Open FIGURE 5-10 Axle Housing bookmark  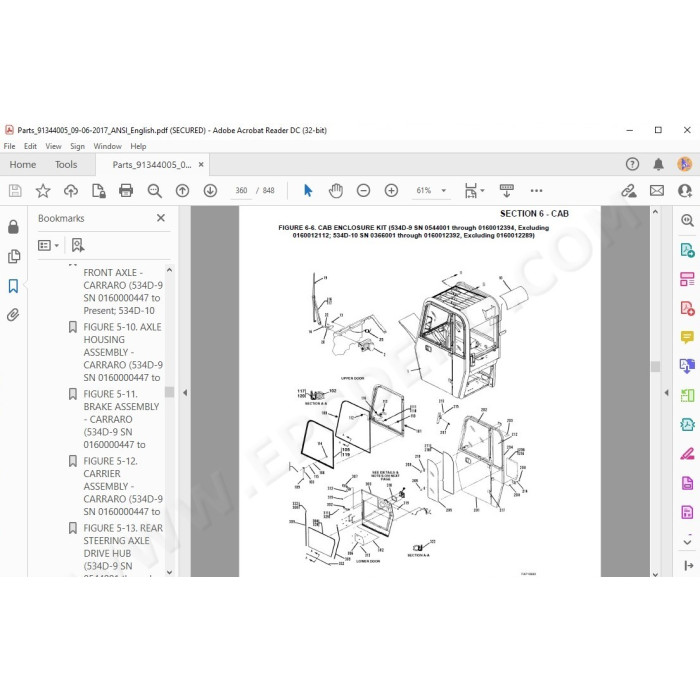pyautogui.click(x=122, y=352)
